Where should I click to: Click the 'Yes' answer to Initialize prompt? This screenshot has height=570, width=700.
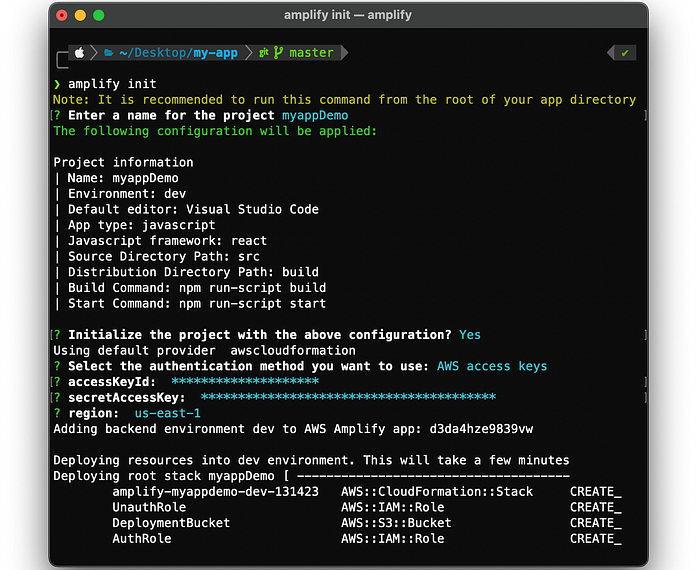click(470, 335)
